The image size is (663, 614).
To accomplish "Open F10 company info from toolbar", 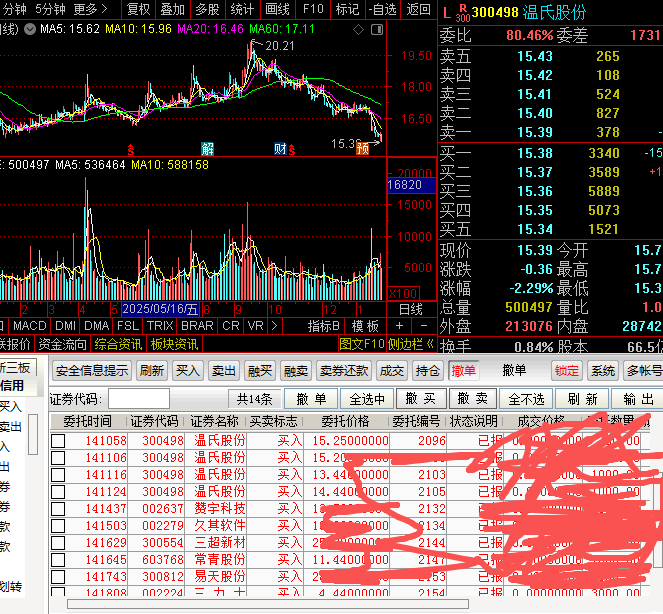I will coord(313,9).
